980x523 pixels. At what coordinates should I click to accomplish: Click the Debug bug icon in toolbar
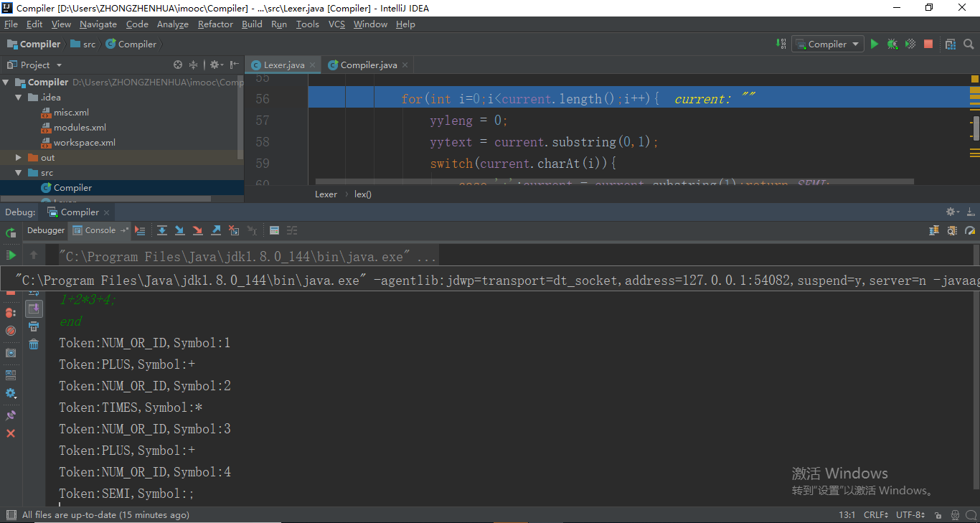[x=892, y=44]
